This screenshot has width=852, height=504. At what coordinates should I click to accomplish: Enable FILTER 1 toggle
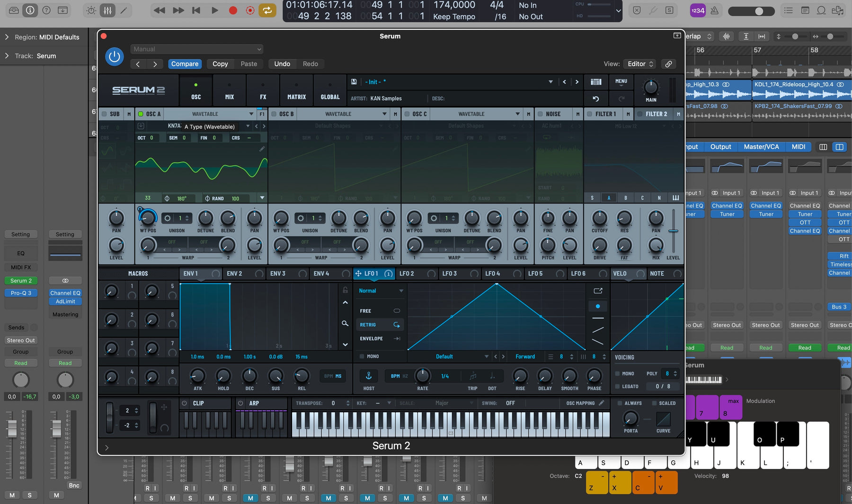[x=590, y=114]
